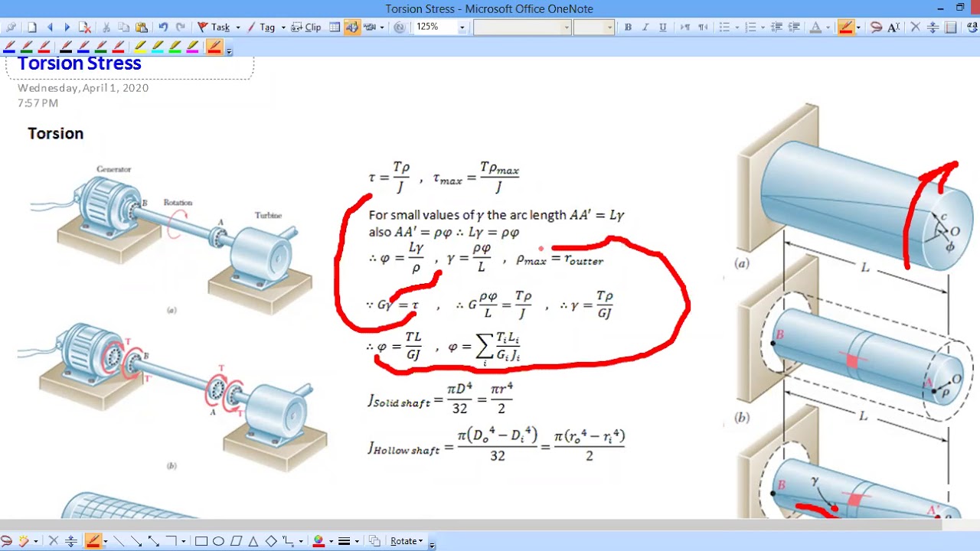Expand the bullet list dropdown arrow
This screenshot has height=551, width=980.
[x=737, y=27]
